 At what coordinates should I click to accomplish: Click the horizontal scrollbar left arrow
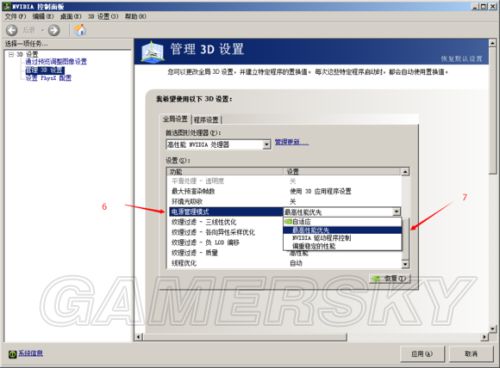[x=139, y=337]
